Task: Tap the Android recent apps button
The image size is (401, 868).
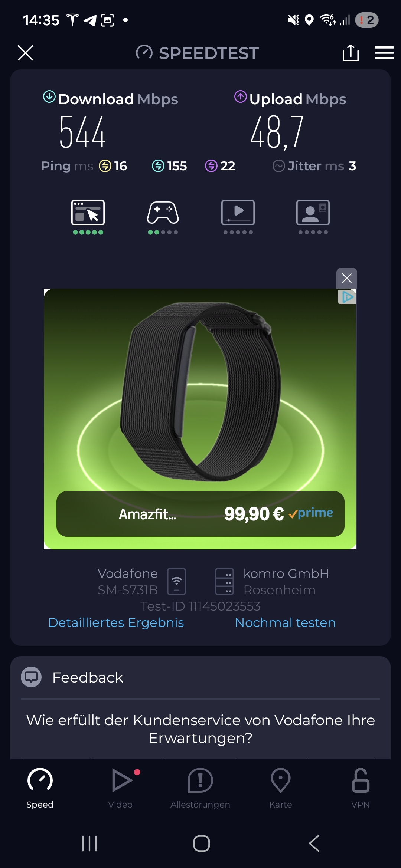Action: [x=89, y=844]
